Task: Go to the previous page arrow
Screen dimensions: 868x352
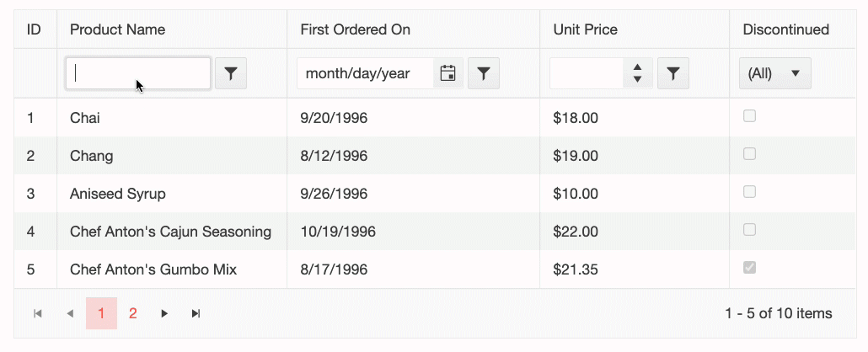Action: click(70, 313)
